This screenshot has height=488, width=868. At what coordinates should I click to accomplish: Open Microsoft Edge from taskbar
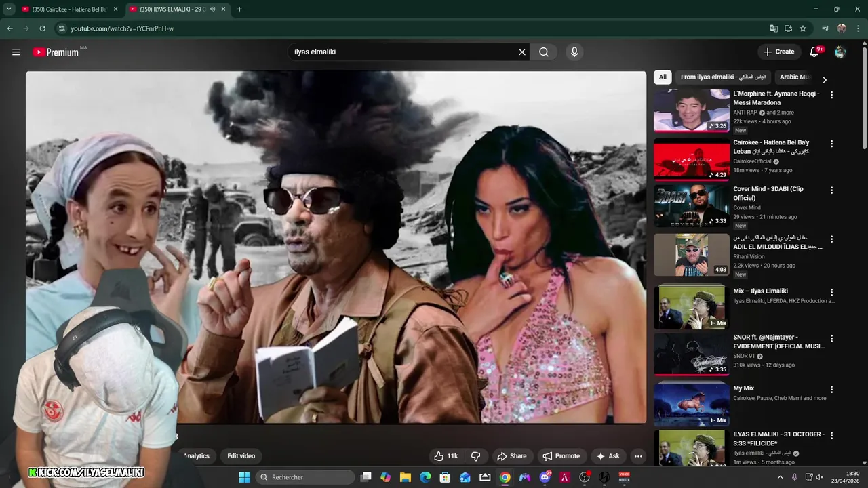pos(425,477)
